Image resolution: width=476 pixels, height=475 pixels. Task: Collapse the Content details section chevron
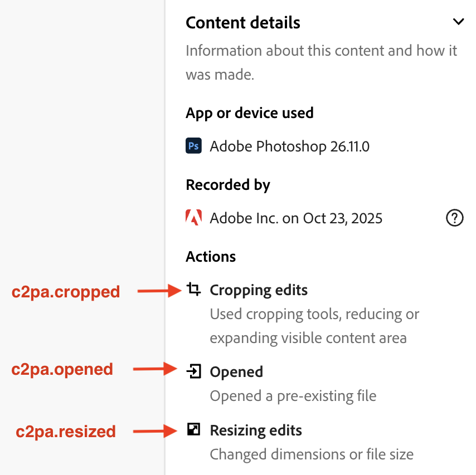coord(458,22)
